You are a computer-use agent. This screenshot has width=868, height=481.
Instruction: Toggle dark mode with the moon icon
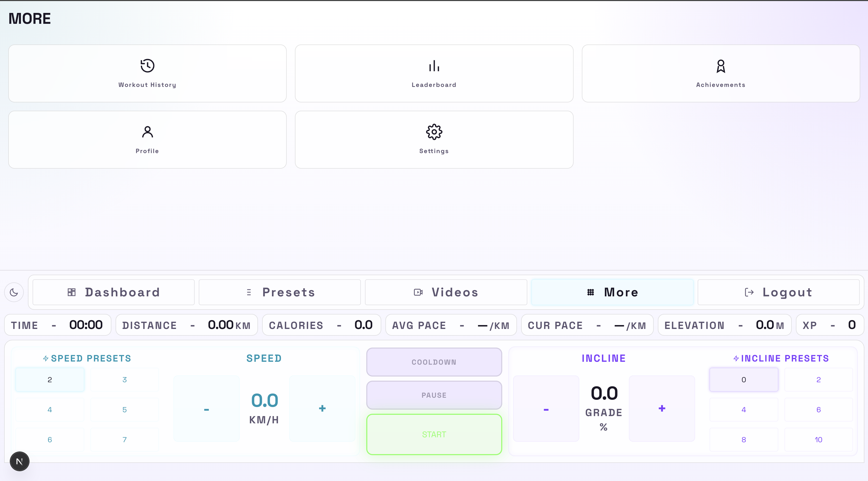[x=14, y=292]
